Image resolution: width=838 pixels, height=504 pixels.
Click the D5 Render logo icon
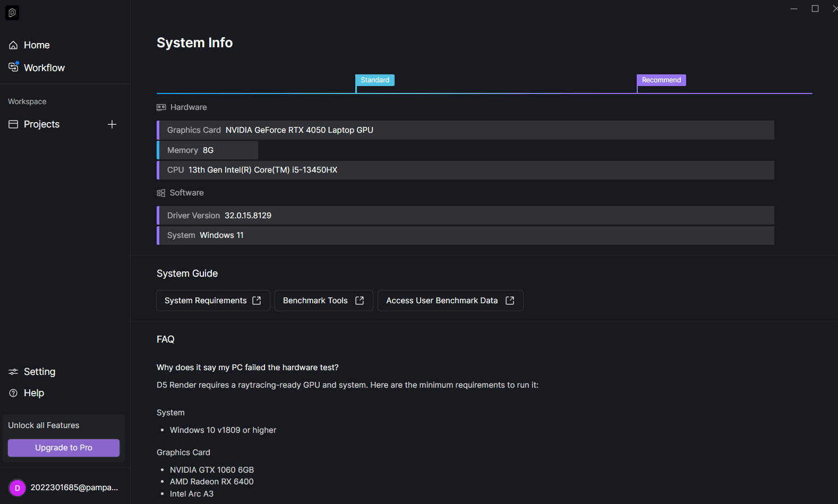click(x=12, y=13)
